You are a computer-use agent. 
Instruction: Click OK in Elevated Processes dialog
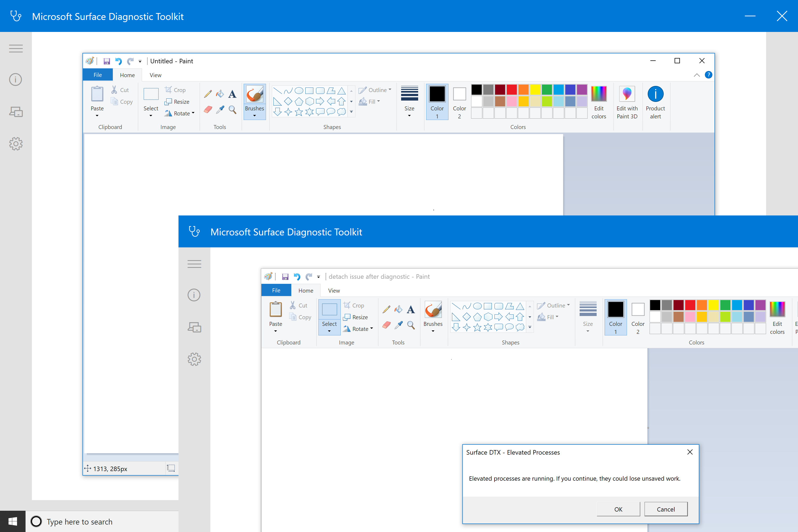click(x=618, y=509)
